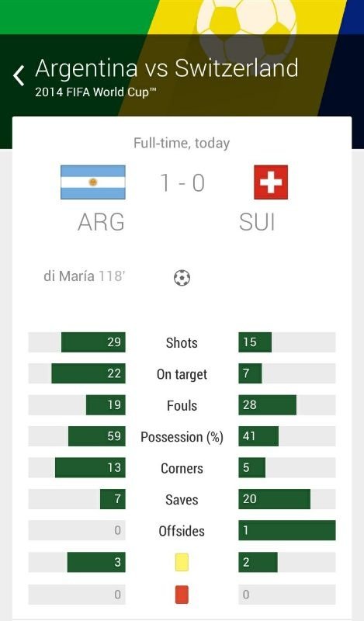Click the On target label
This screenshot has width=364, height=621.
pyautogui.click(x=182, y=374)
